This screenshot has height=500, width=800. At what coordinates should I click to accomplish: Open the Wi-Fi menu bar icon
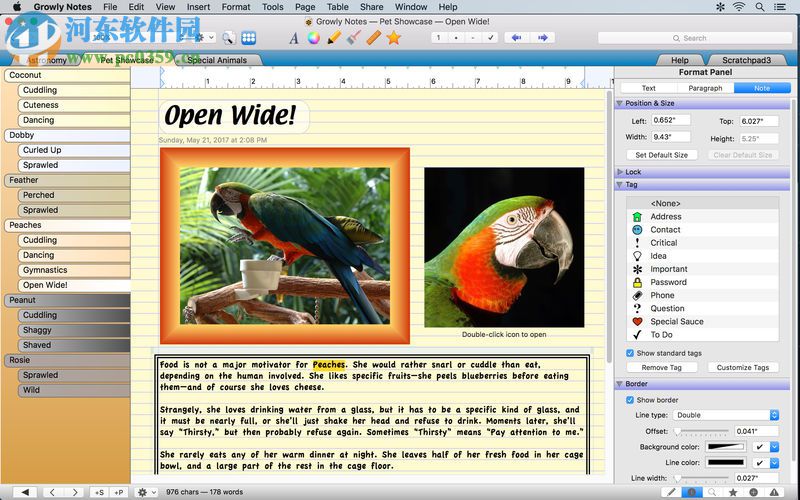pyautogui.click(x=739, y=7)
